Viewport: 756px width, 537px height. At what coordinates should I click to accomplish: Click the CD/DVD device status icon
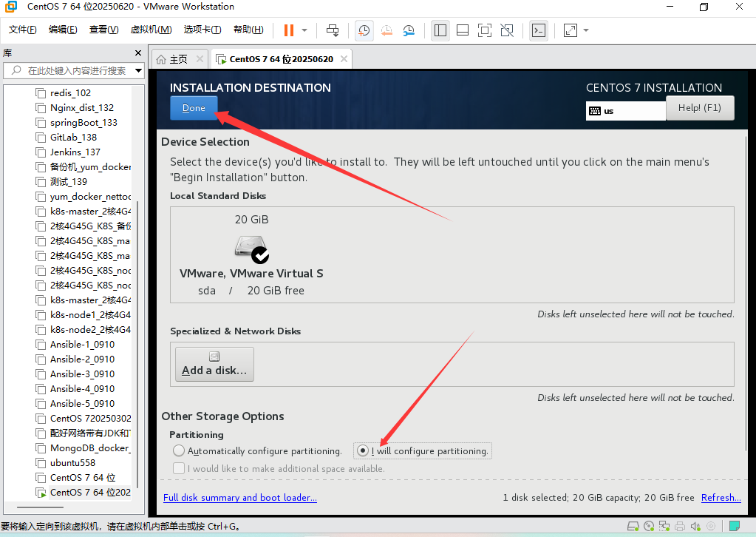coord(648,527)
